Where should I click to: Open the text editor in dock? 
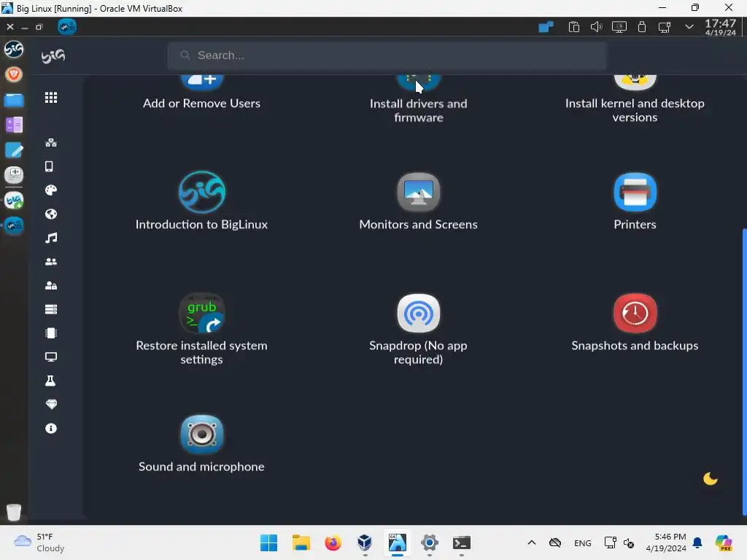(14, 150)
